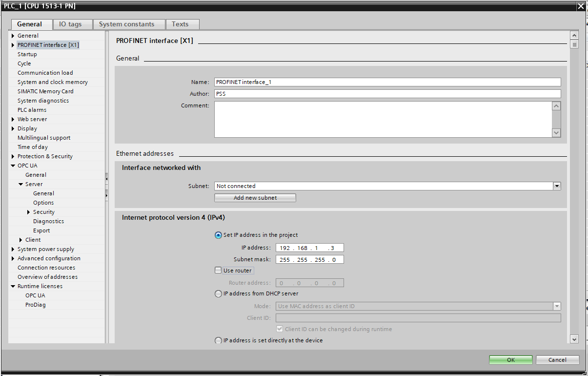Select System diagnostics in the tree

tap(43, 101)
